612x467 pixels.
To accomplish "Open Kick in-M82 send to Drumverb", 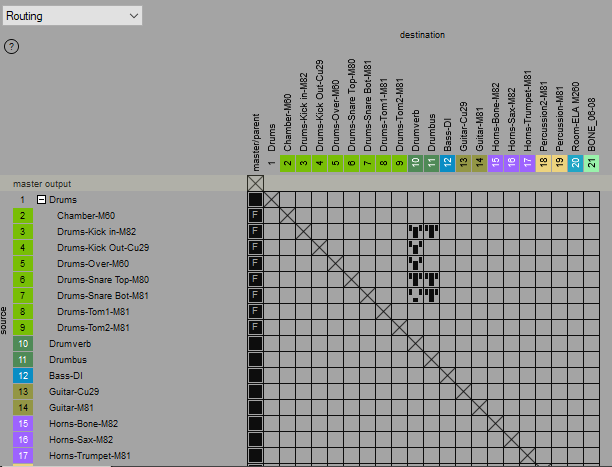I will coord(415,232).
